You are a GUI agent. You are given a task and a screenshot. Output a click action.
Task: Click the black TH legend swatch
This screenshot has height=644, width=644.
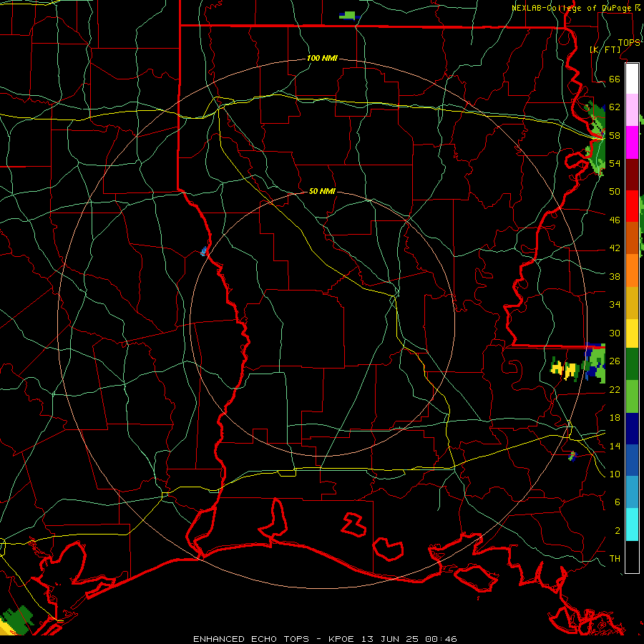[632, 557]
